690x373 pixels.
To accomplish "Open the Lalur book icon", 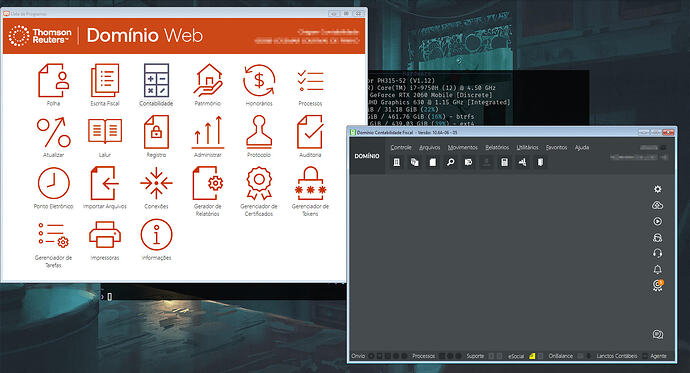I will coord(105,131).
